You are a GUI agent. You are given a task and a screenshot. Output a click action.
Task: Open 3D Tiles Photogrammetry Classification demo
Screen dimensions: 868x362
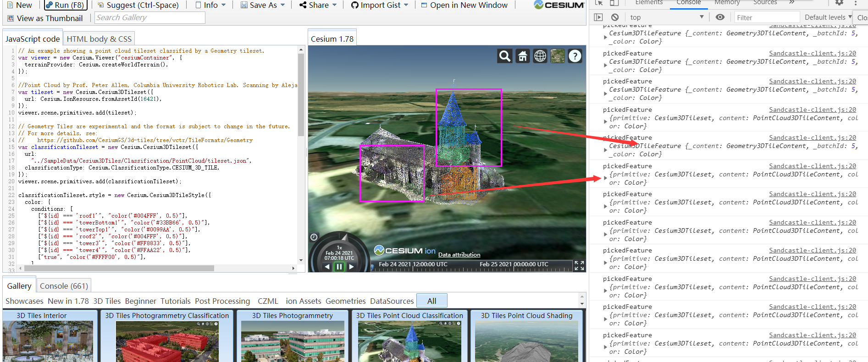click(167, 337)
